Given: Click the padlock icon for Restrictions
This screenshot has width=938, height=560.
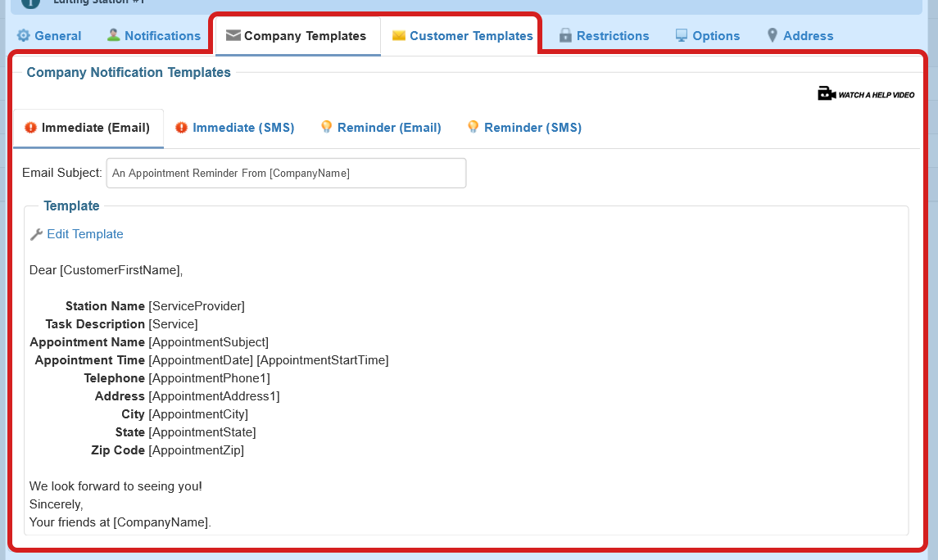Looking at the screenshot, I should [x=565, y=36].
